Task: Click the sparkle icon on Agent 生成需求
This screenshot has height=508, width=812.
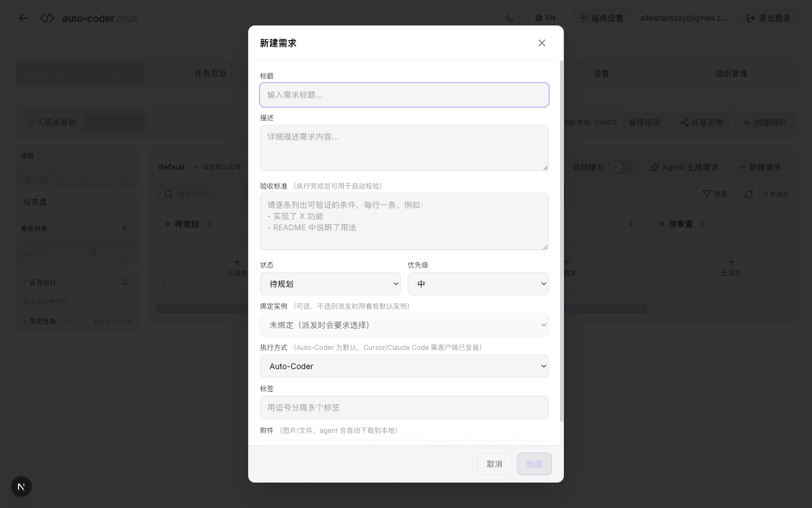Action: 655,167
